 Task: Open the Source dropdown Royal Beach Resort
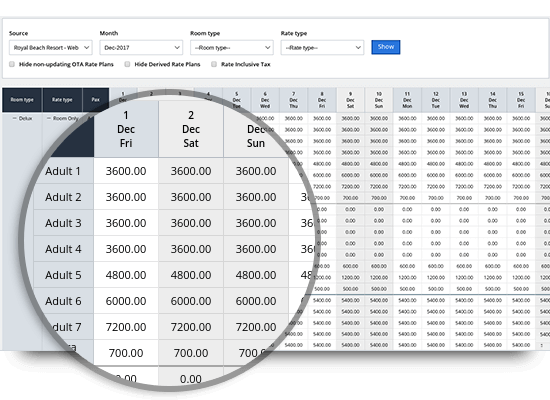click(x=51, y=48)
